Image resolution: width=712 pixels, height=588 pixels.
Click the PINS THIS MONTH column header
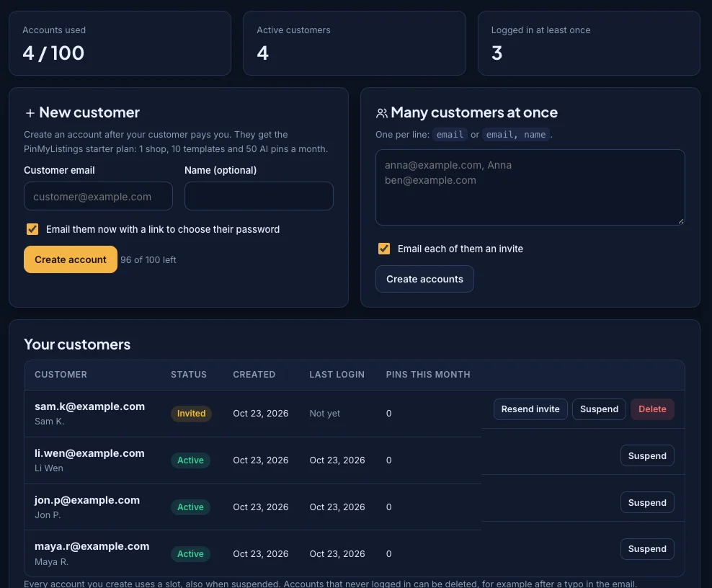[x=428, y=375]
